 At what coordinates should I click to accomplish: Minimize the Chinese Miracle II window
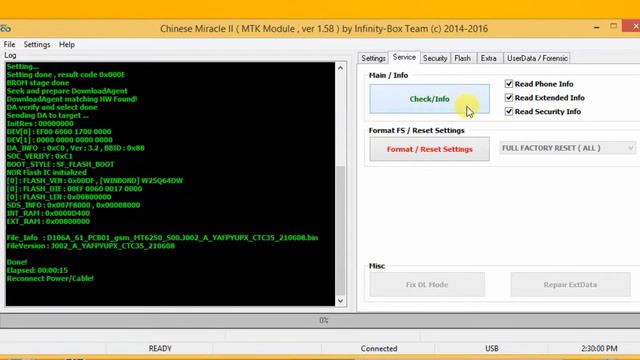pyautogui.click(x=597, y=27)
